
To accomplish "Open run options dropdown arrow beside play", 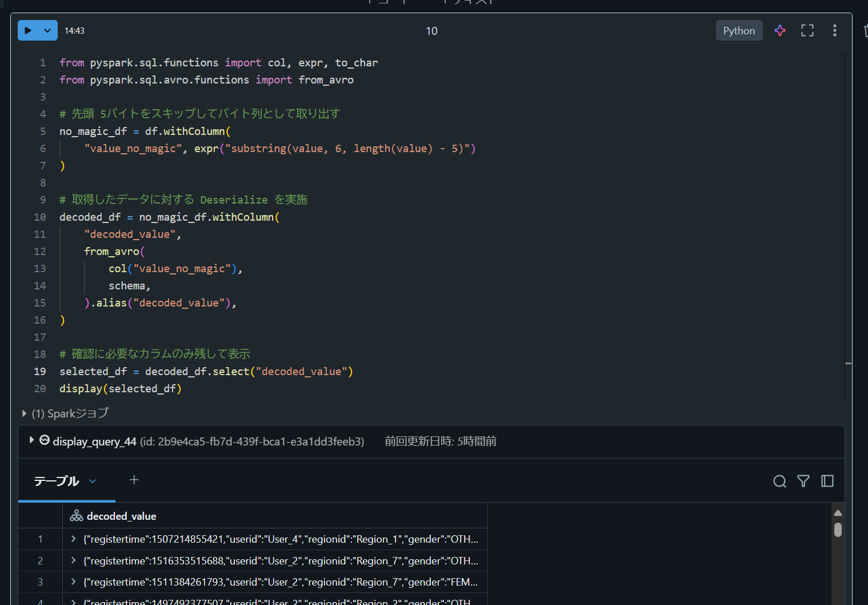I will 47,31.
